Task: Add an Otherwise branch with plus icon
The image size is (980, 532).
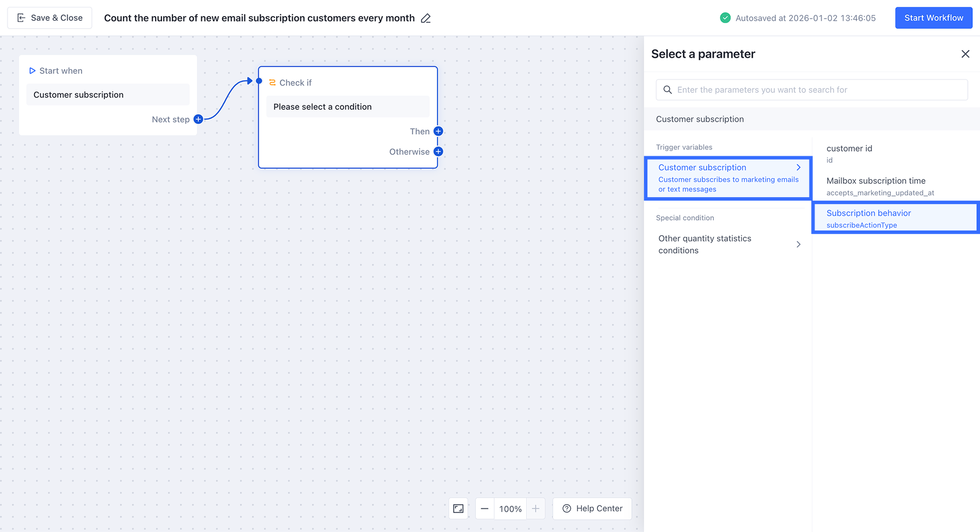Action: 438,152
